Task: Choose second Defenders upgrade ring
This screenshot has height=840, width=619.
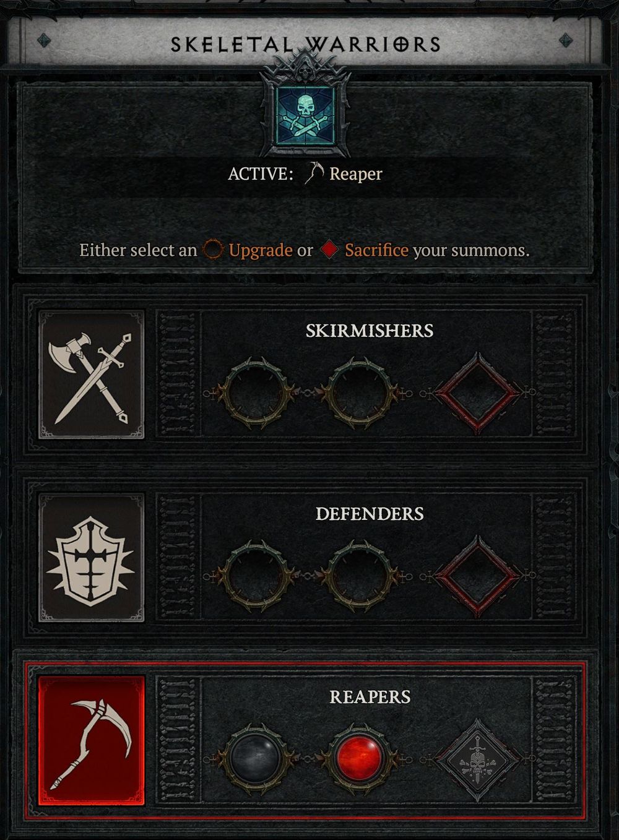Action: [360, 576]
